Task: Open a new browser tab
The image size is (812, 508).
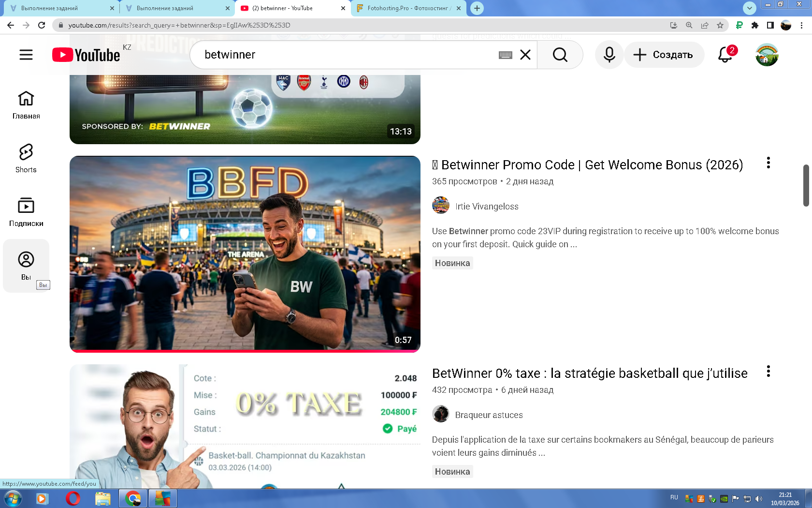Action: pyautogui.click(x=477, y=8)
